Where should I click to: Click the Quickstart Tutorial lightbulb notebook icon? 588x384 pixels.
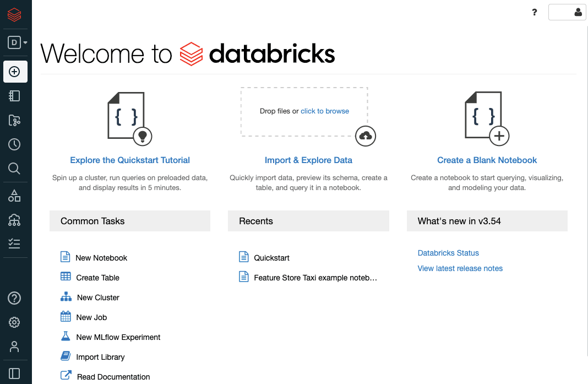(x=130, y=118)
